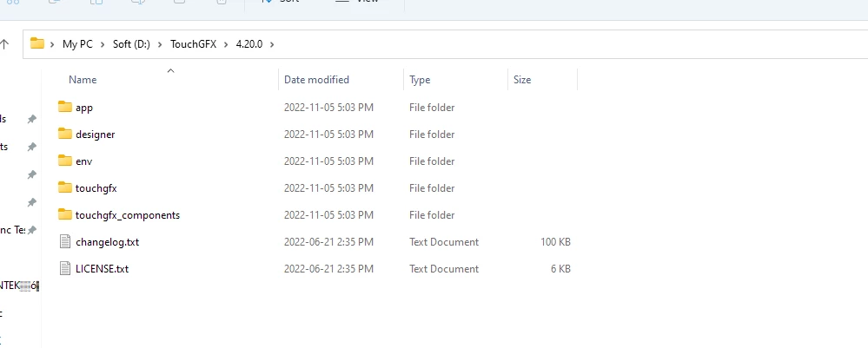Click "File folder" type in the touchgfx_components row
868x348 pixels.
pyautogui.click(x=432, y=214)
